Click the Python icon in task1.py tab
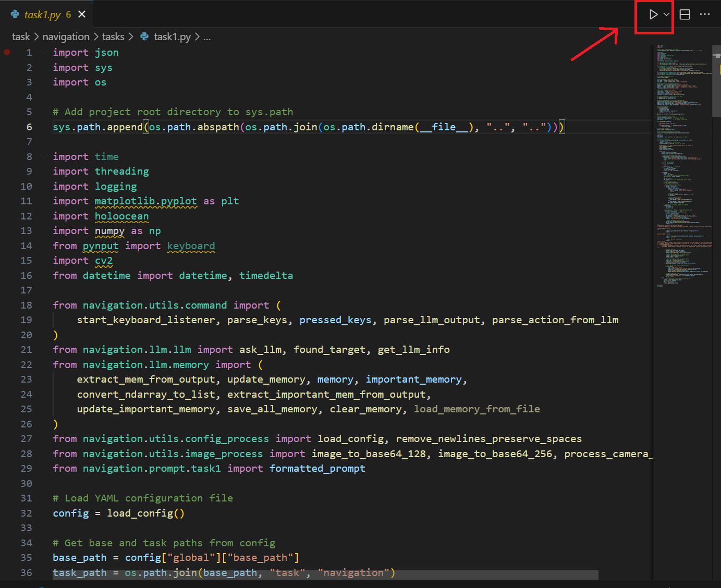 [x=15, y=15]
